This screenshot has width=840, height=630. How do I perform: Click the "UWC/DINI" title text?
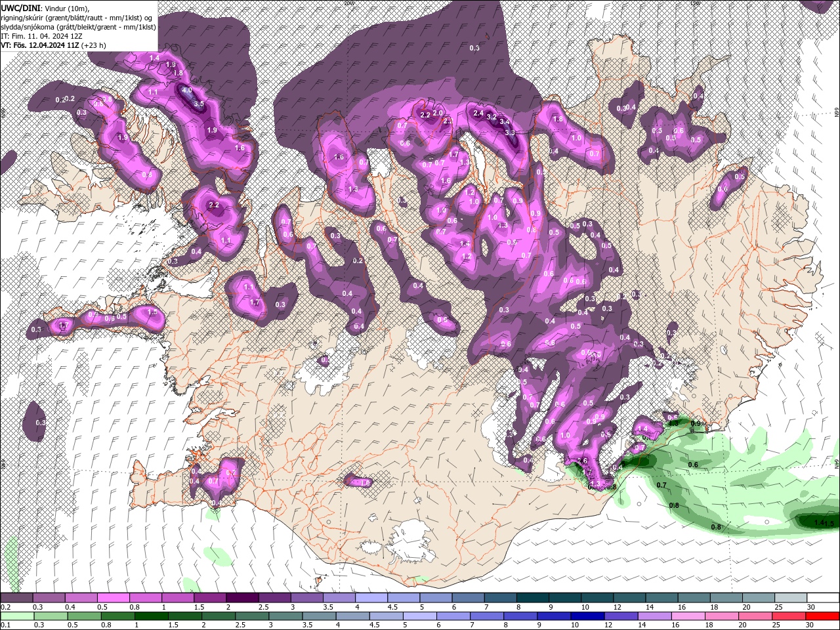tap(20, 8)
